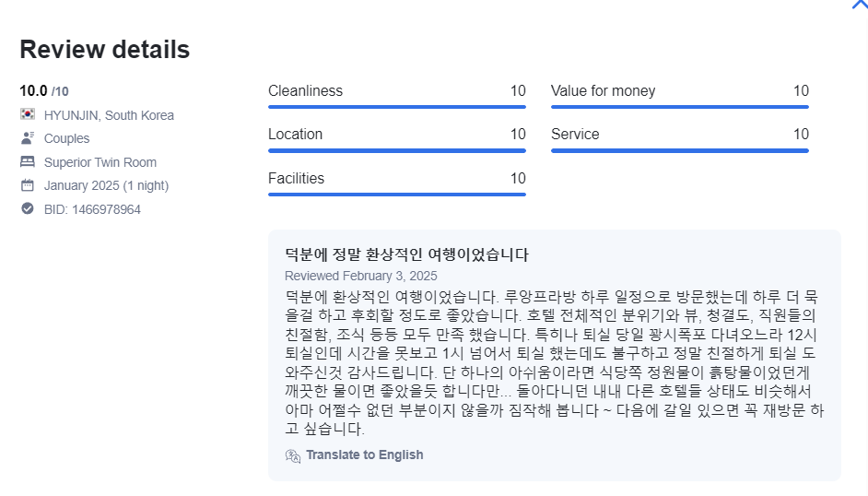Click the Superior Twin Room label
Screen dimensions: 868x496
click(x=100, y=162)
